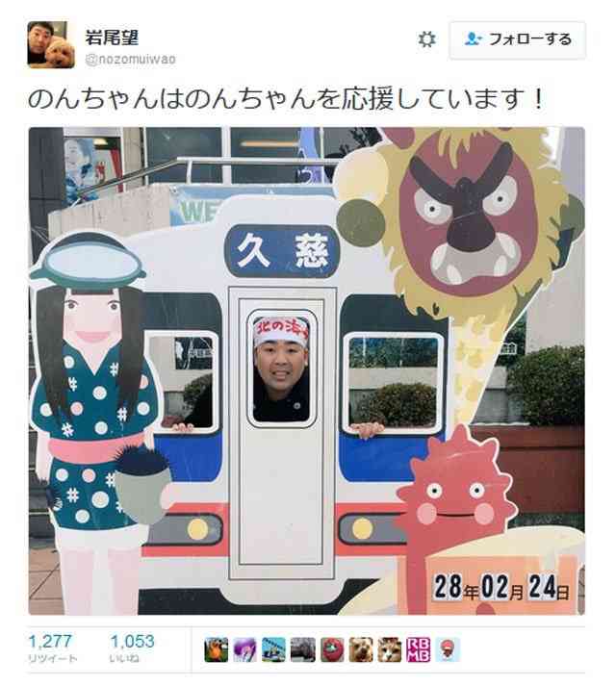View the 1,053 likes list
This screenshot has height=686, width=616.
(132, 648)
